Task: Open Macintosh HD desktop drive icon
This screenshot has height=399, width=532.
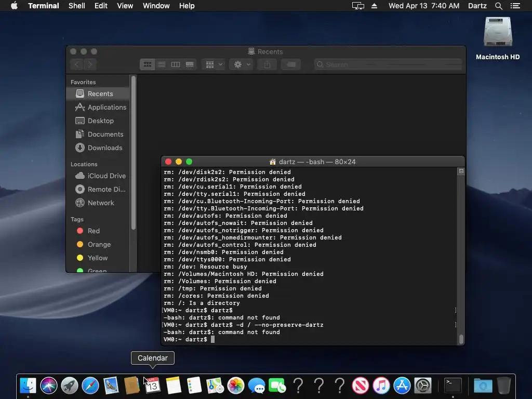Action: click(x=497, y=32)
